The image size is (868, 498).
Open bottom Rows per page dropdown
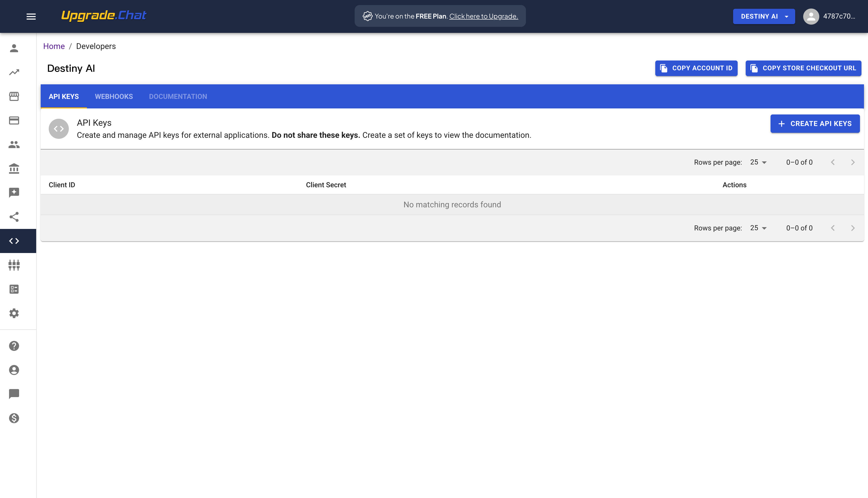click(758, 228)
